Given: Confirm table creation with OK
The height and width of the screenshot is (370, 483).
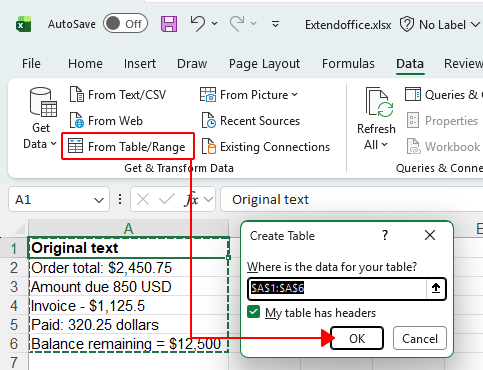Looking at the screenshot, I should [x=357, y=338].
